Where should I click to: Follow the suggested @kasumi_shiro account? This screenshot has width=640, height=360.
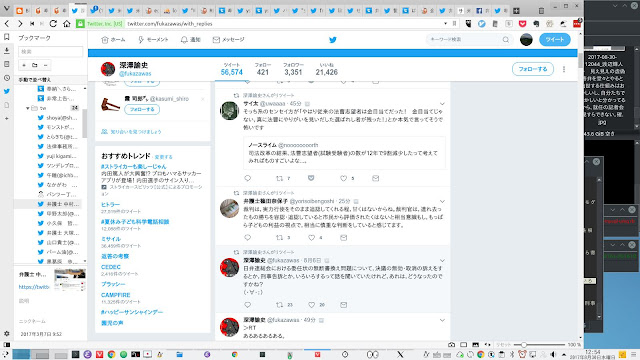click(142, 109)
